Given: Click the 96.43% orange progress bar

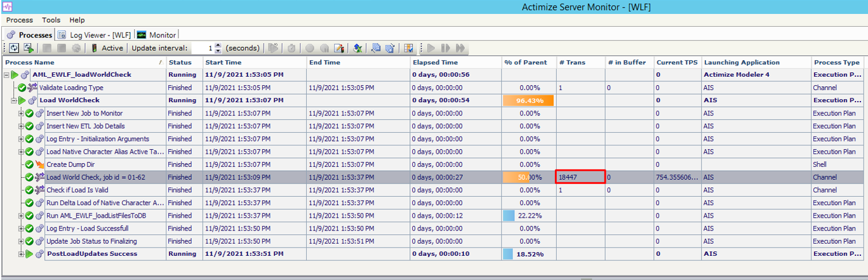Looking at the screenshot, I should click(x=528, y=100).
